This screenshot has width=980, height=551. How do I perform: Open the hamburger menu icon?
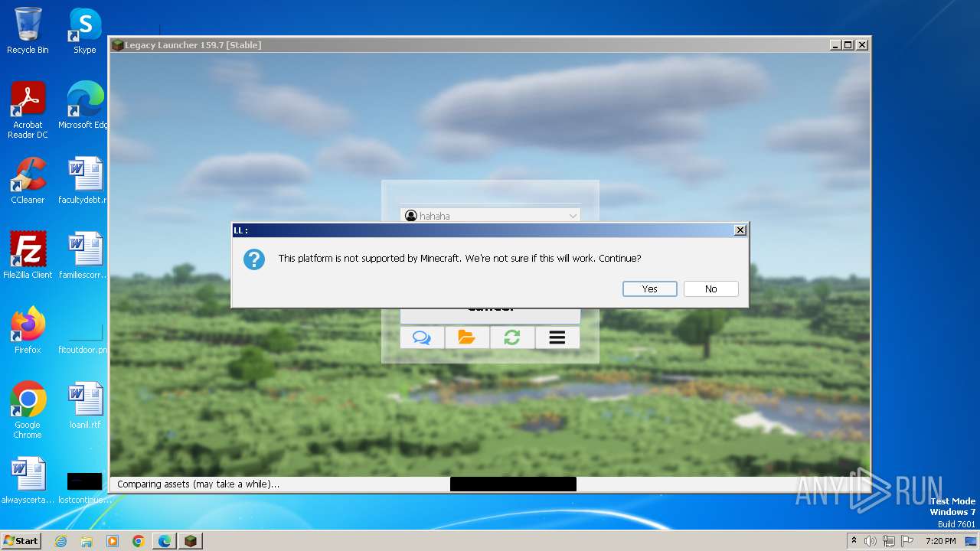[x=557, y=337]
